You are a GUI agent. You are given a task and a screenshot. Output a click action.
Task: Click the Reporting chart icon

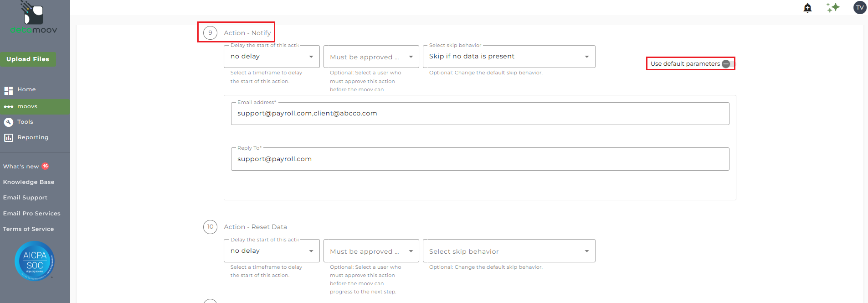tap(8, 138)
